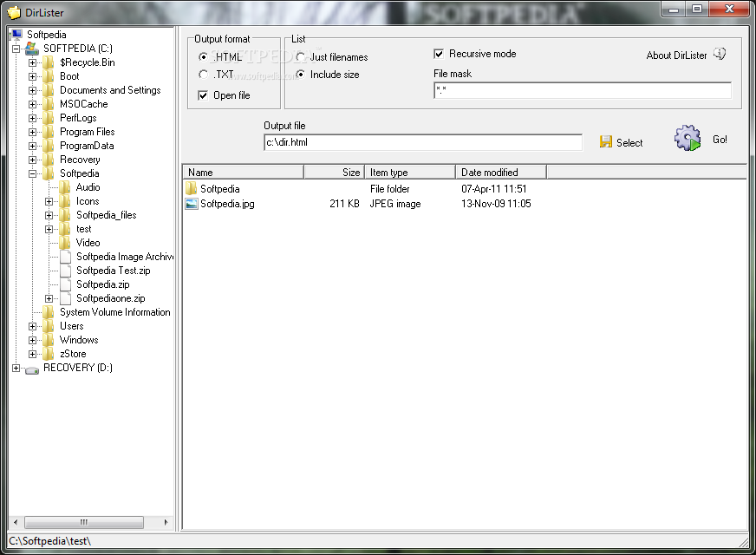Image resolution: width=756 pixels, height=555 pixels.
Task: Click the Softpedia.zip file icon
Action: click(x=66, y=285)
